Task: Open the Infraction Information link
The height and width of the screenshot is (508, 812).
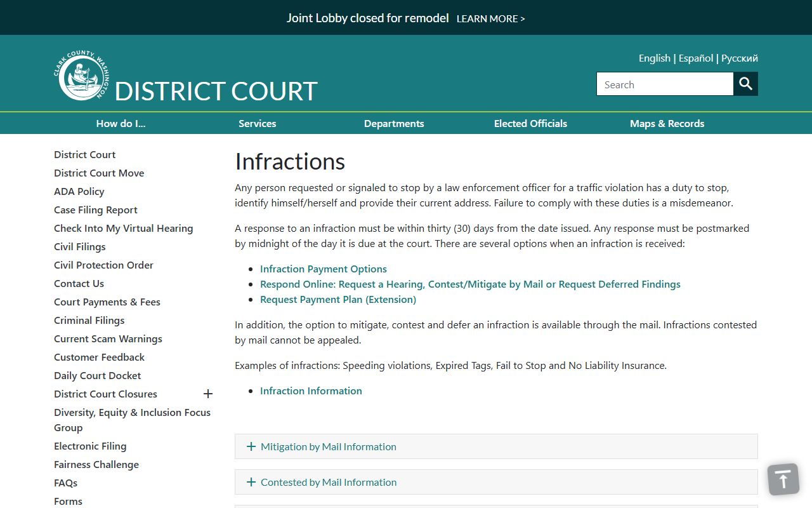Action: [311, 391]
